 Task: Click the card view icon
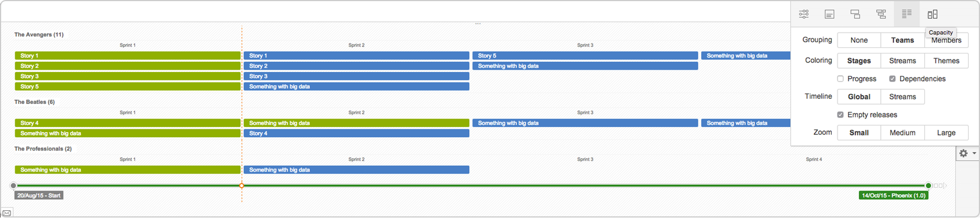click(x=830, y=14)
